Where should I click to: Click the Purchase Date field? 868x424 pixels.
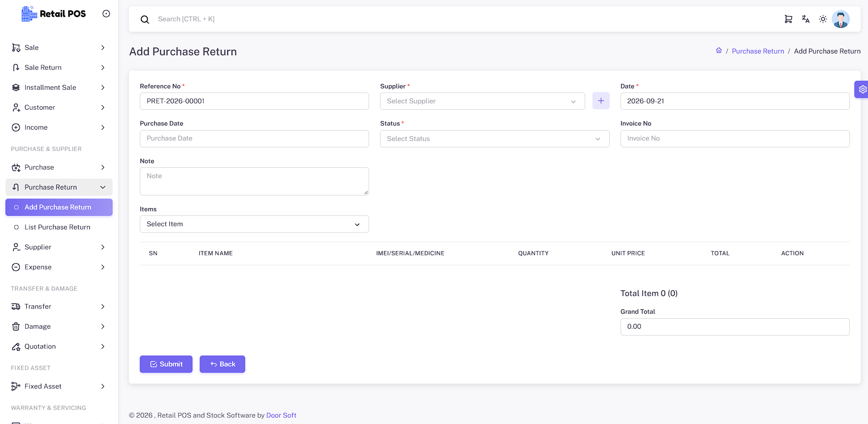point(254,139)
